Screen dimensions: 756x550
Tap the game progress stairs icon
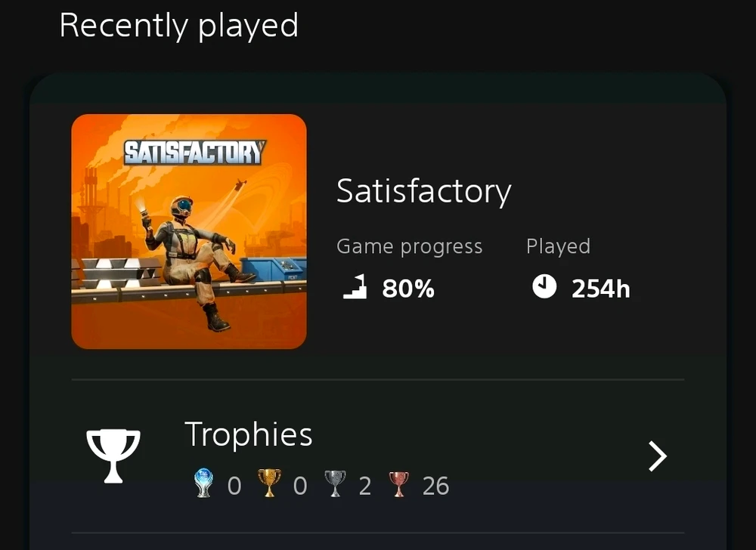click(x=355, y=287)
